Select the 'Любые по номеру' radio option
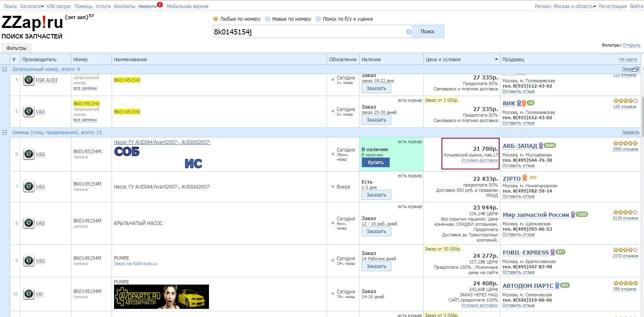Viewport: 644px width, 317px height. [x=216, y=19]
